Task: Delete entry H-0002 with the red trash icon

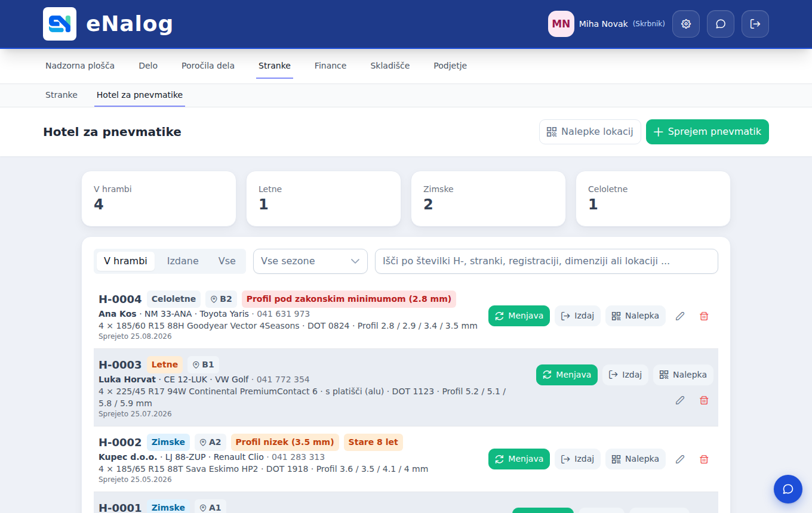Action: pyautogui.click(x=704, y=459)
